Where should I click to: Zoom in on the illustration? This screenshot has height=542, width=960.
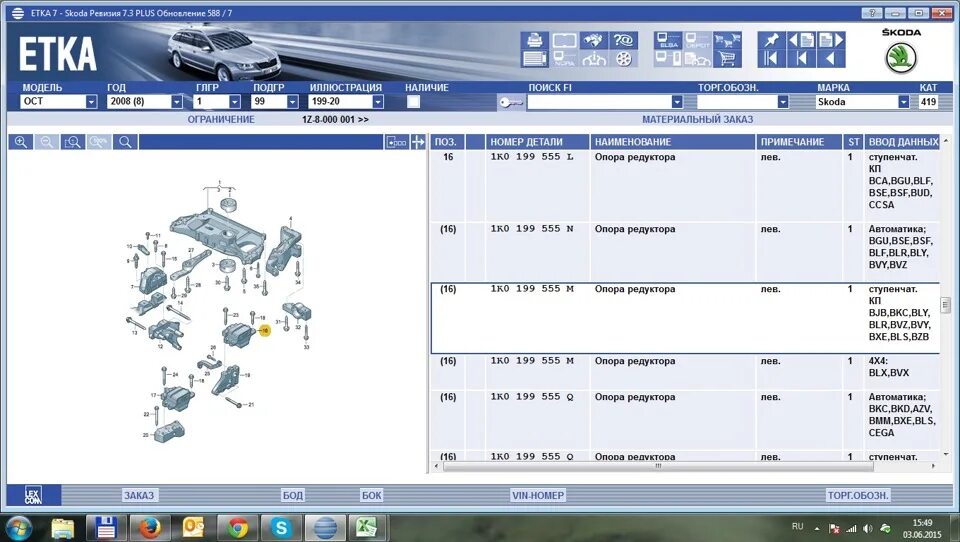(21, 142)
